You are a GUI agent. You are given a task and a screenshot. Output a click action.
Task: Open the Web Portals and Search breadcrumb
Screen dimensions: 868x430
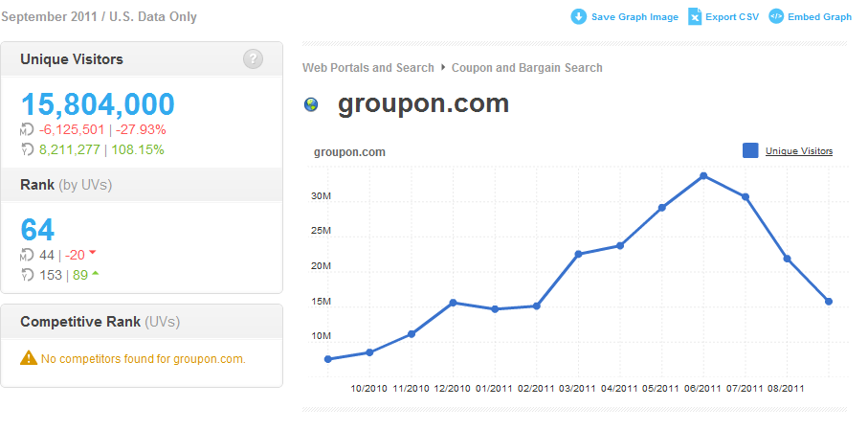[367, 68]
